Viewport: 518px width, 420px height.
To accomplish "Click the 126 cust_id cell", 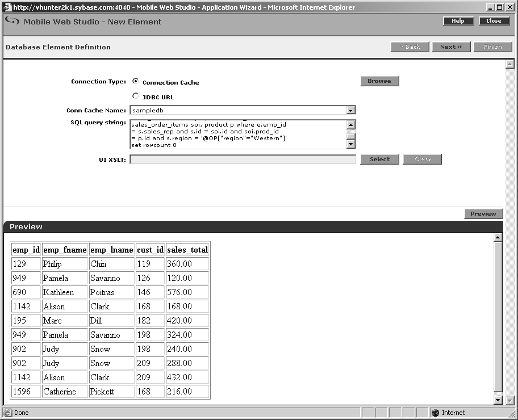I will click(x=150, y=278).
